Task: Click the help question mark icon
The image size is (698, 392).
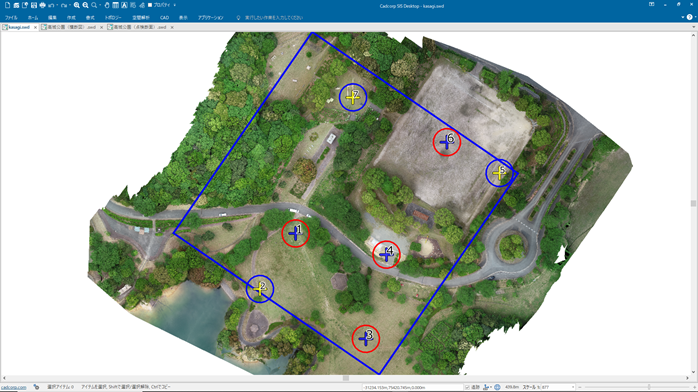Action: click(x=690, y=17)
